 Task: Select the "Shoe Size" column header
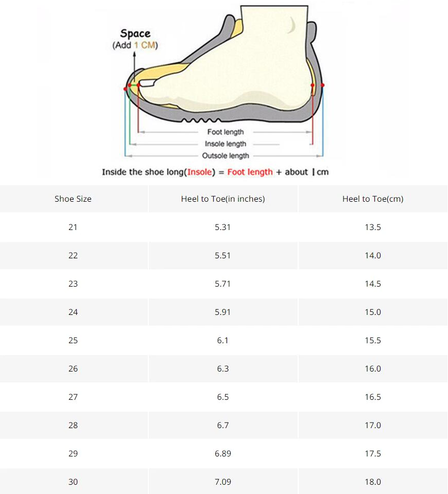(73, 199)
